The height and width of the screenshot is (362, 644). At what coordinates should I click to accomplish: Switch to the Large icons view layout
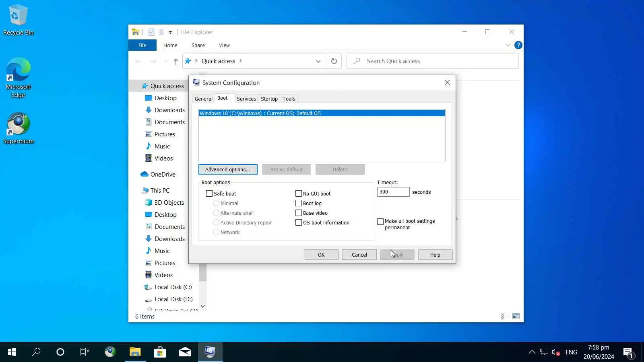pos(516,316)
